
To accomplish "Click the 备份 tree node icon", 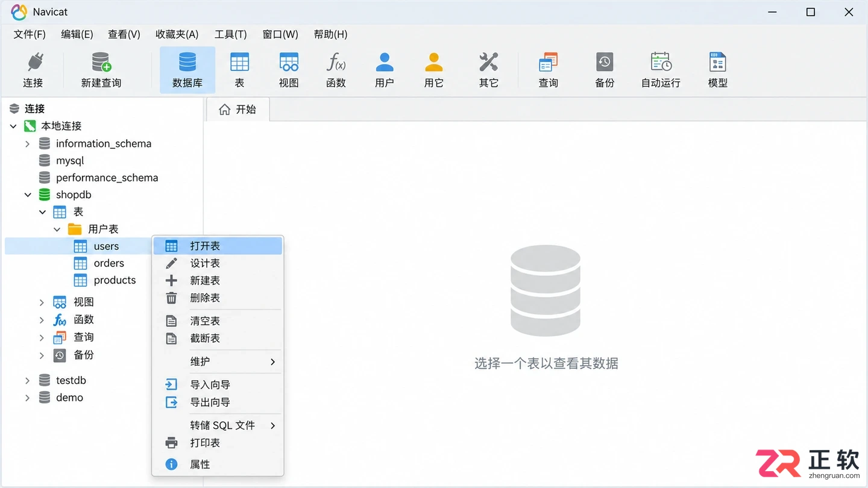I will coord(60,355).
